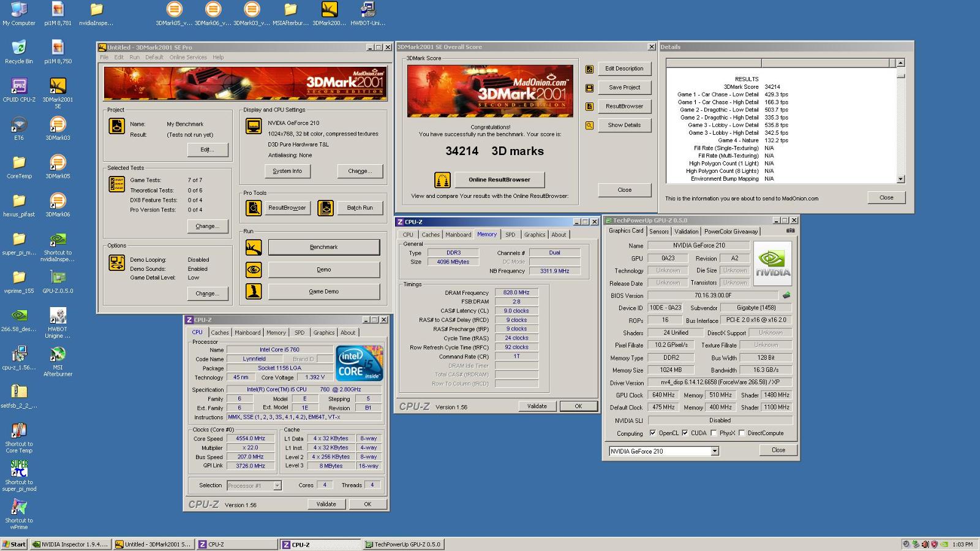Click the Edit Description button
The image size is (980, 551).
(624, 69)
